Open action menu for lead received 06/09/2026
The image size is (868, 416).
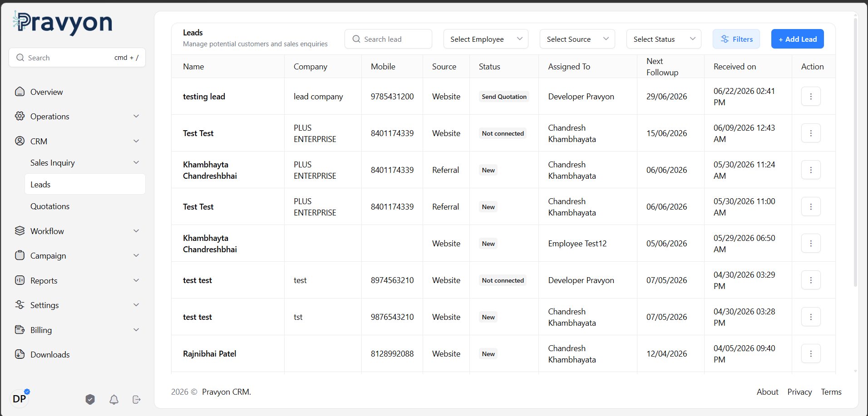click(x=811, y=133)
